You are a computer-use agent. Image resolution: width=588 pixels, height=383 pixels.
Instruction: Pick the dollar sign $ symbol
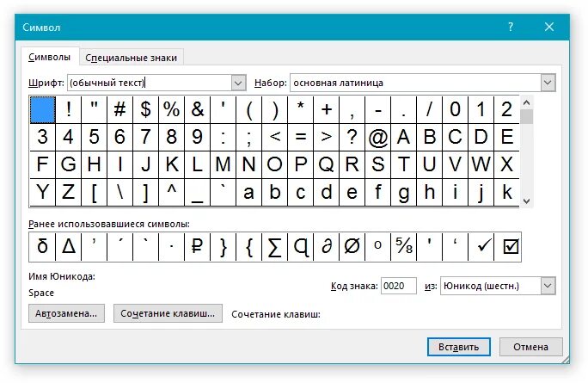[x=146, y=109]
